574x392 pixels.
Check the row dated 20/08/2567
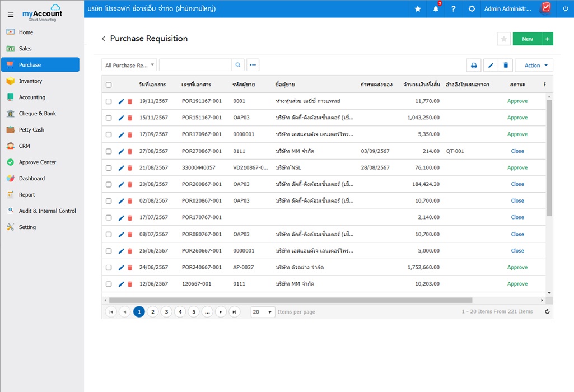pos(109,184)
